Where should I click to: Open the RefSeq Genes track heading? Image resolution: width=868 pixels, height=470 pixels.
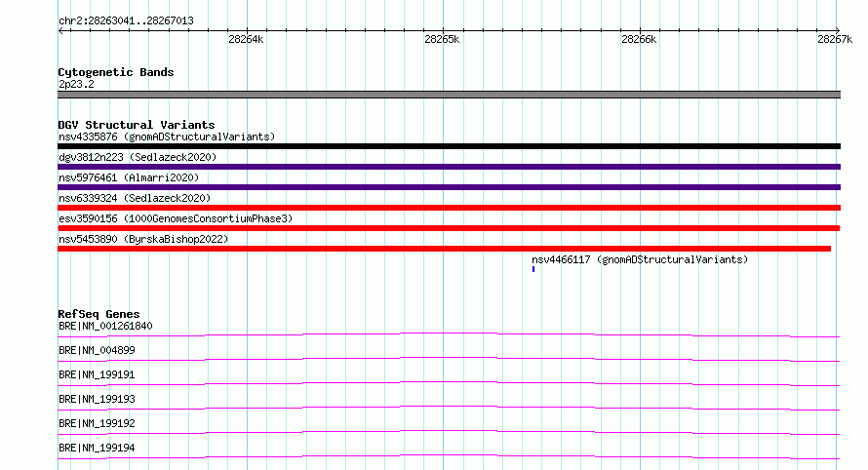99,314
